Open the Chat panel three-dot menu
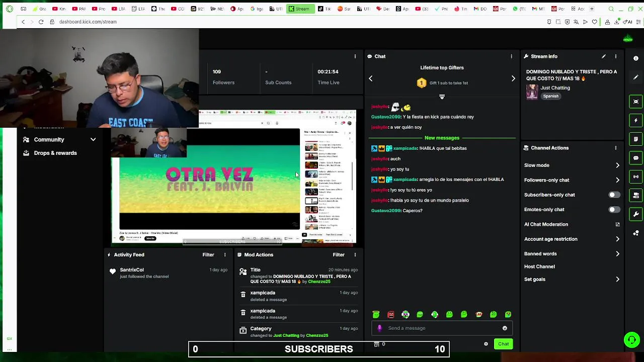This screenshot has height=362, width=644. [x=512, y=56]
